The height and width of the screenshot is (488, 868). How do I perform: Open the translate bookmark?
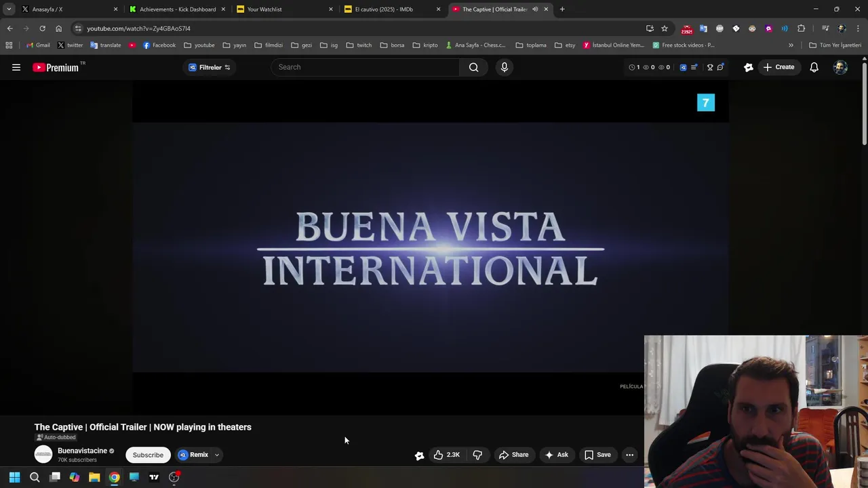[x=105, y=45]
